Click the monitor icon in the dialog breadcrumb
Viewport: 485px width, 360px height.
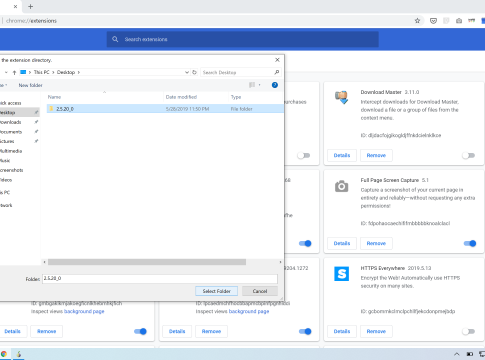[x=23, y=72]
